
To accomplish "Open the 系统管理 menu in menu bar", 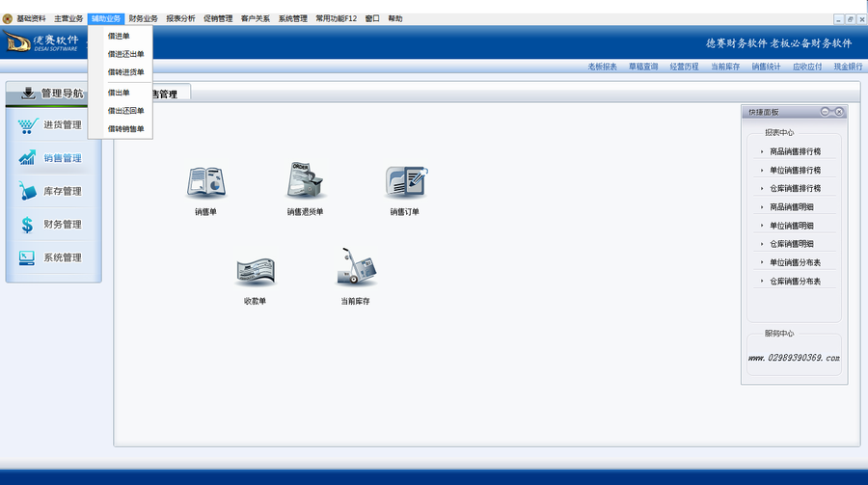I will (x=293, y=19).
